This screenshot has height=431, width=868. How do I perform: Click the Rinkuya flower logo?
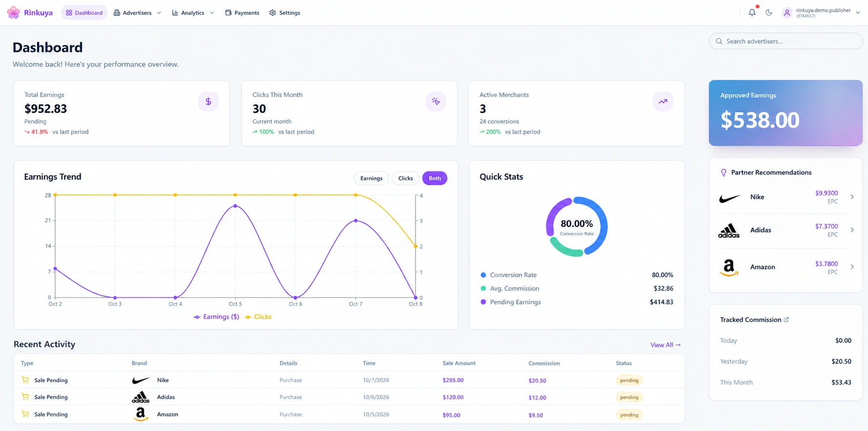(14, 13)
